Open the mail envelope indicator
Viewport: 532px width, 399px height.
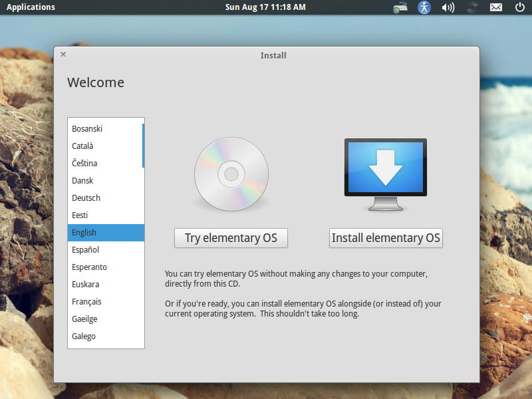(496, 7)
